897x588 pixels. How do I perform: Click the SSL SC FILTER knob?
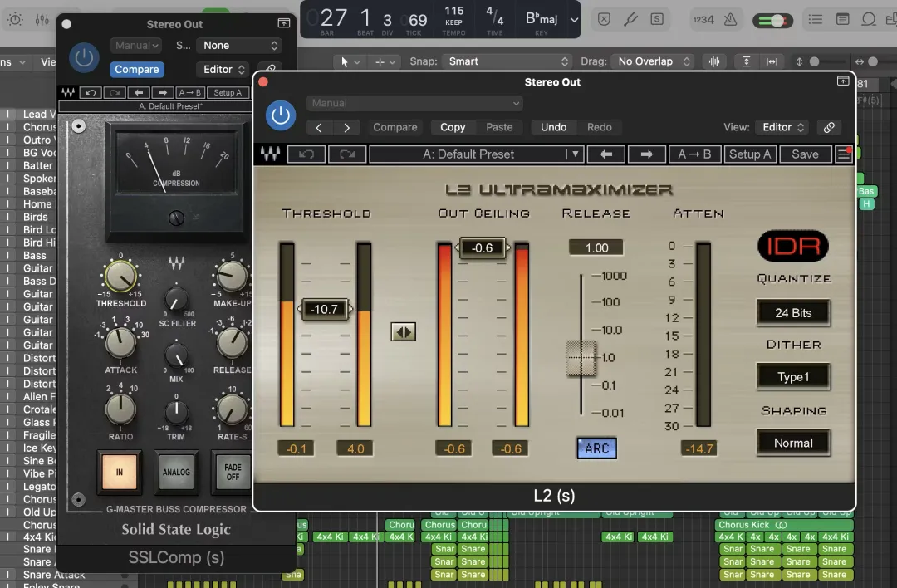pyautogui.click(x=176, y=300)
